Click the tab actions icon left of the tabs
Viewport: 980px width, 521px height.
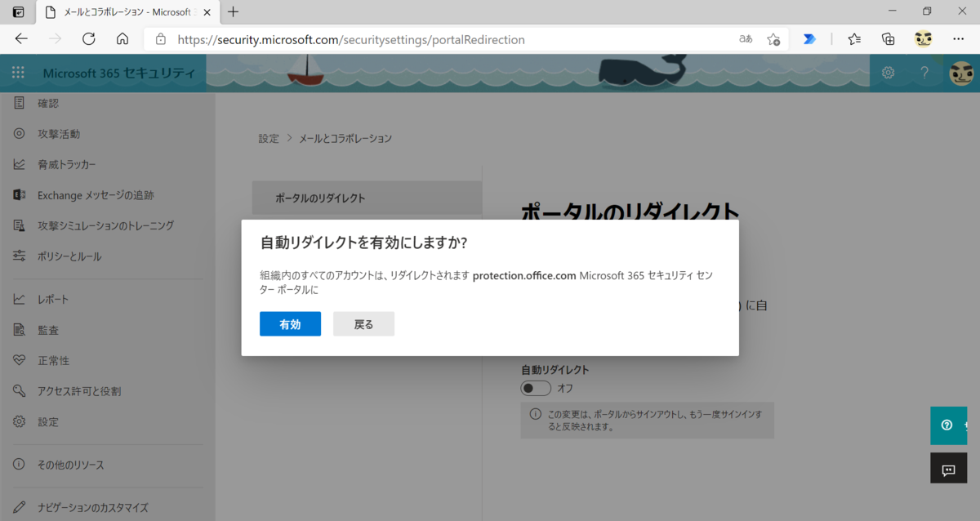(18, 11)
